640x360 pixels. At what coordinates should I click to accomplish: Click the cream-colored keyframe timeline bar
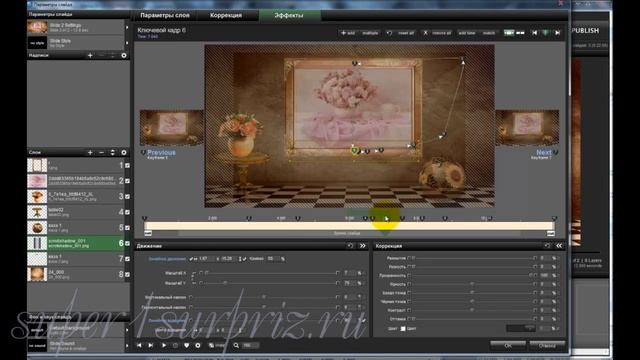[x=349, y=225]
